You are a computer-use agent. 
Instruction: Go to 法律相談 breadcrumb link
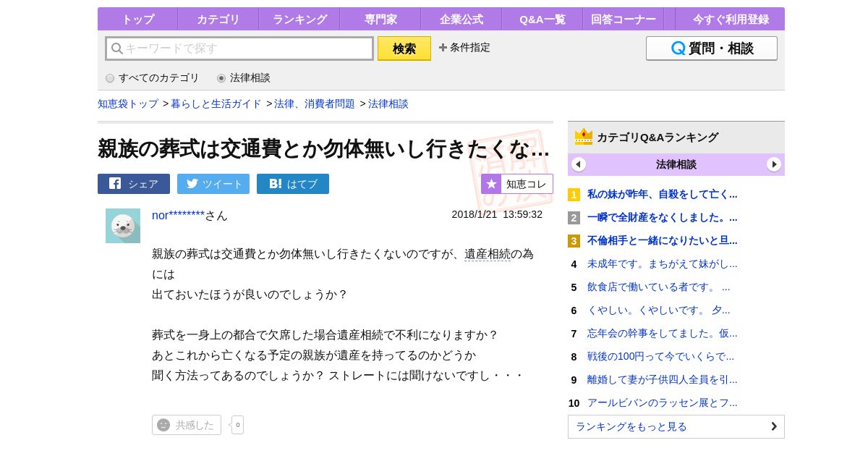point(388,104)
